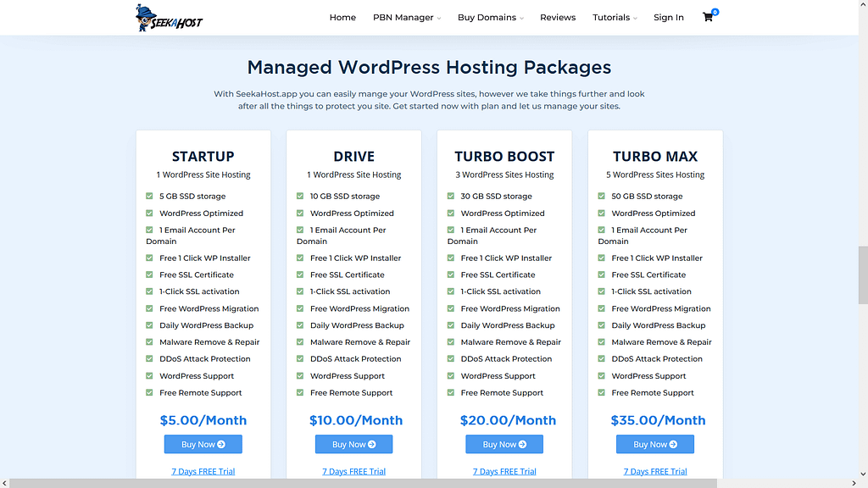Click the SeekaHost logo

pyautogui.click(x=169, y=18)
